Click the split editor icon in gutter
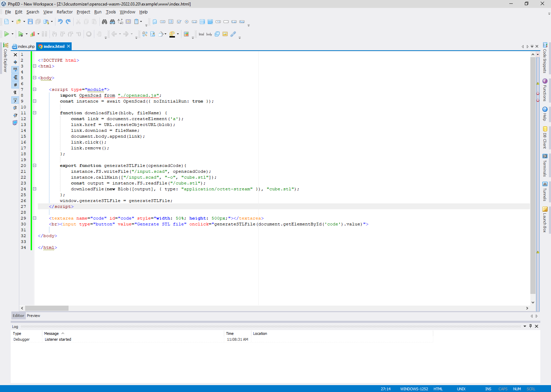 coord(15,62)
